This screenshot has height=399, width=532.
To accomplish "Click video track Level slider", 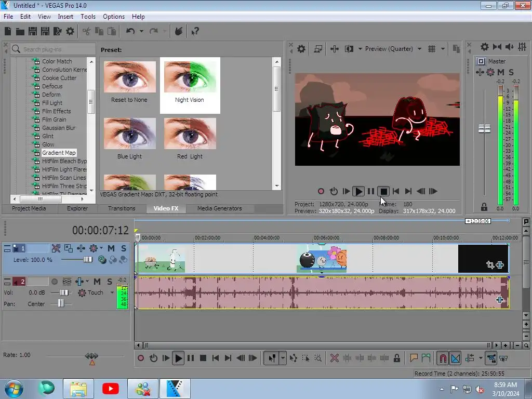I will point(87,260).
